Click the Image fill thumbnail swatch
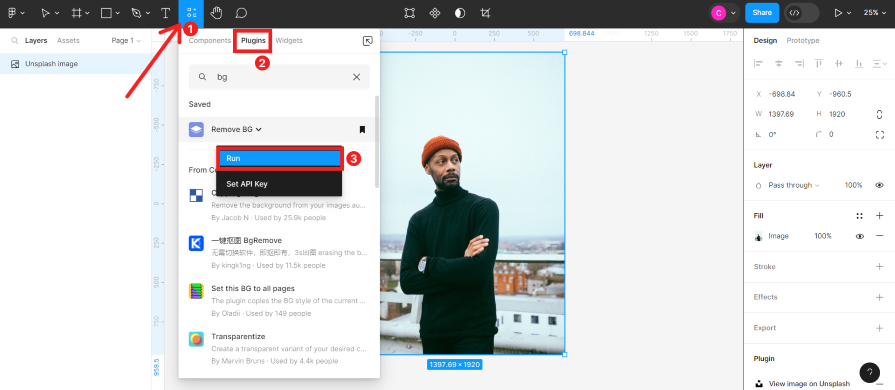The width and height of the screenshot is (895, 390). click(759, 236)
